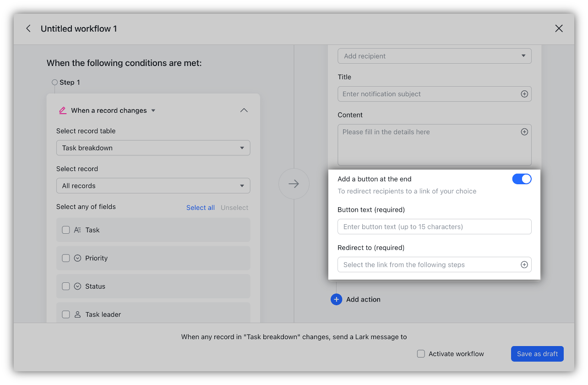Click the Select any of fields label
This screenshot has width=588, height=385.
[x=86, y=207]
